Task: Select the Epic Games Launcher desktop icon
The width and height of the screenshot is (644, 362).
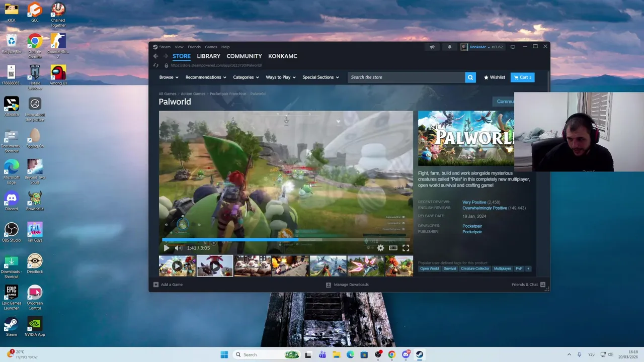Action: click(11, 297)
